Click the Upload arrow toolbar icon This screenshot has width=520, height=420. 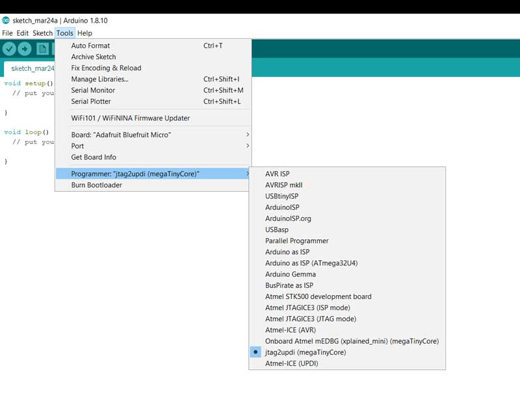tap(25, 49)
